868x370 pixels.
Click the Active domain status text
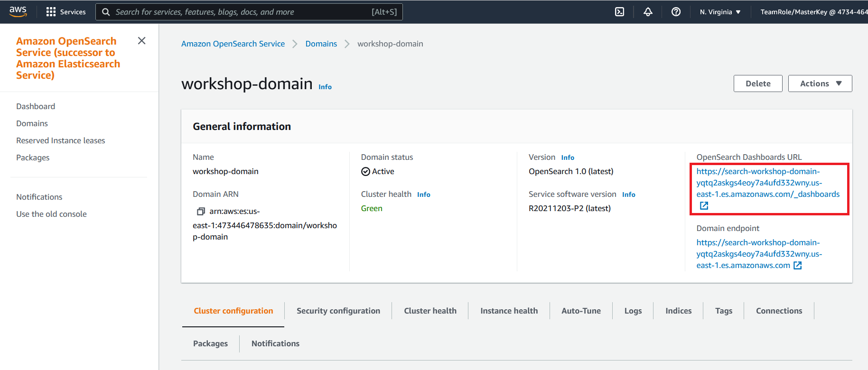click(x=383, y=171)
